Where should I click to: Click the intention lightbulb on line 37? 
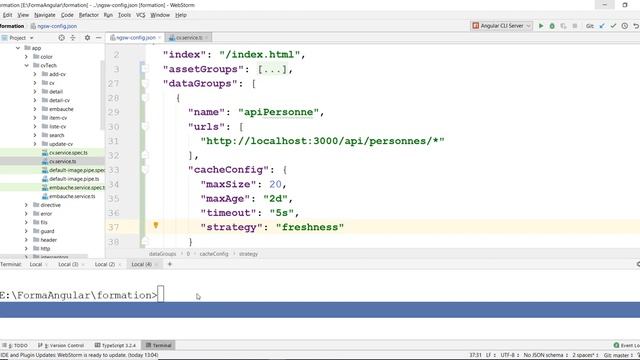[156, 225]
